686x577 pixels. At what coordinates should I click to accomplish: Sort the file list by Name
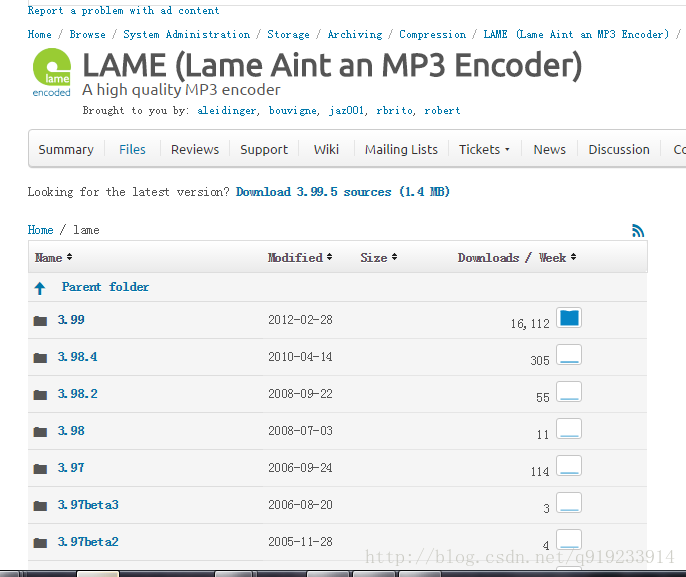53,258
